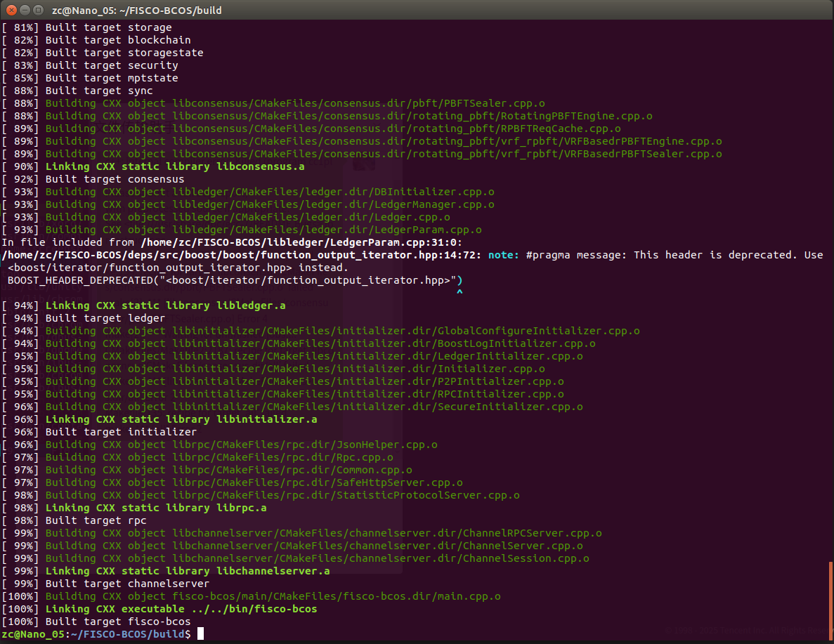Image resolution: width=834 pixels, height=644 pixels.
Task: Click the line 'Built target rpc'
Action: click(x=74, y=521)
